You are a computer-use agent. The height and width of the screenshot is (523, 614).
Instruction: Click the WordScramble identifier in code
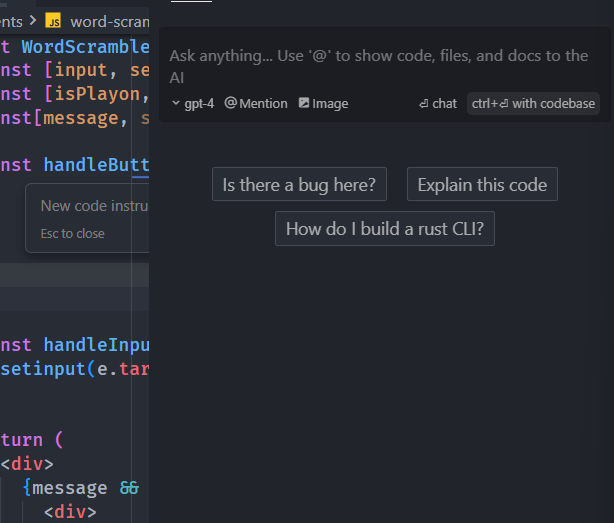85,47
